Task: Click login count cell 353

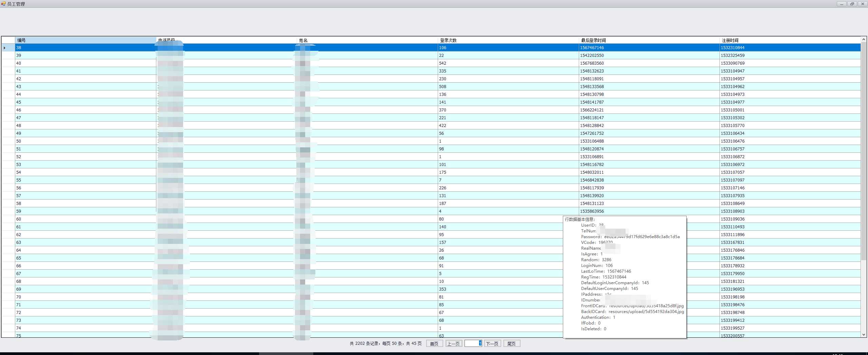Action: coord(500,289)
